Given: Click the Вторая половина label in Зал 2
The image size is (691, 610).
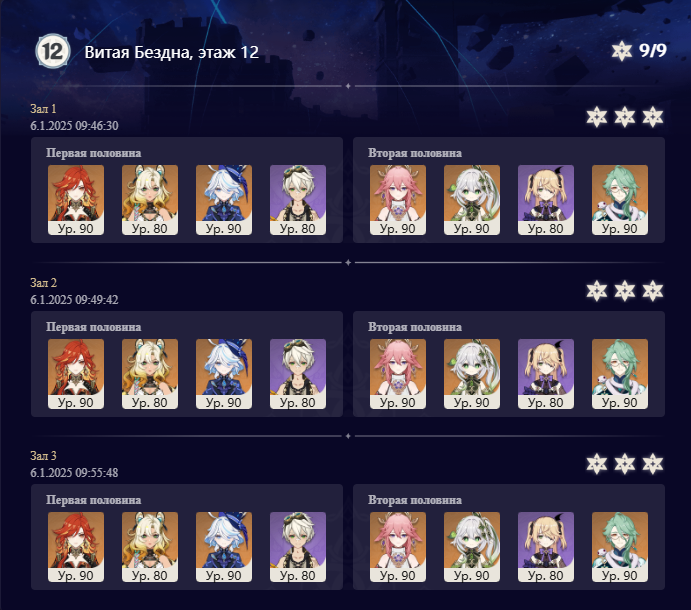Looking at the screenshot, I should [415, 327].
